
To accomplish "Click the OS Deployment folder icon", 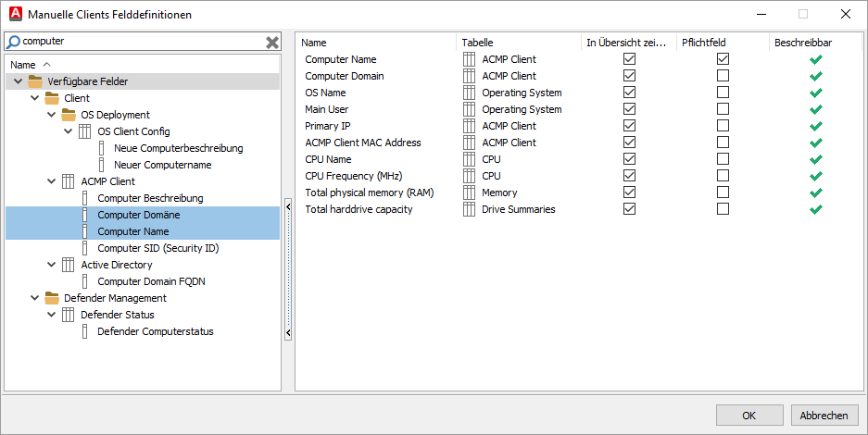I will pyautogui.click(x=69, y=115).
